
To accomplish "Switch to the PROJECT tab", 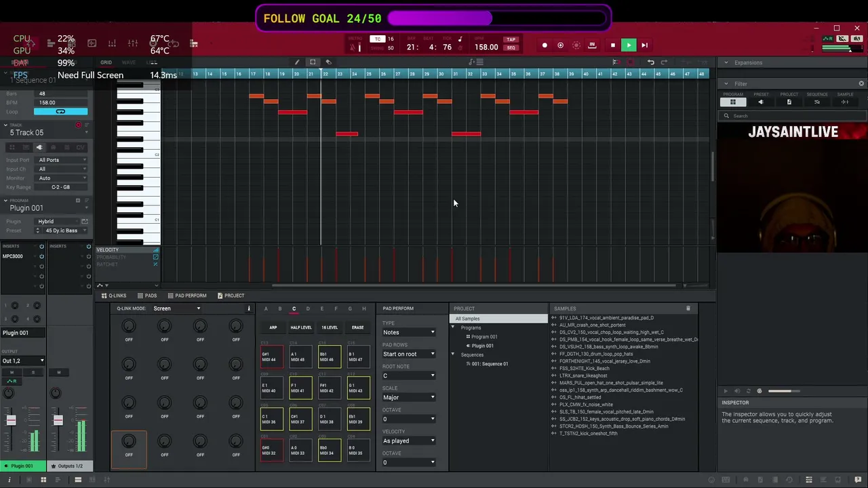I will [x=231, y=296].
